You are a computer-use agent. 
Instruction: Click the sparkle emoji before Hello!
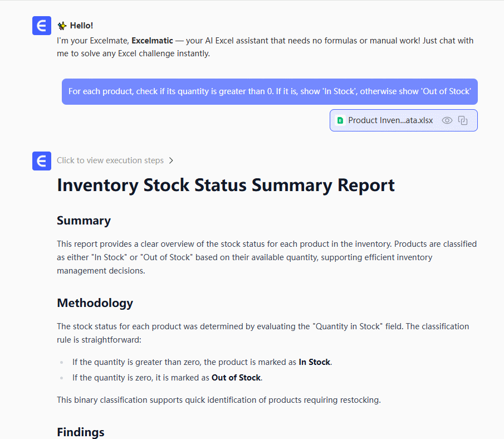(62, 26)
